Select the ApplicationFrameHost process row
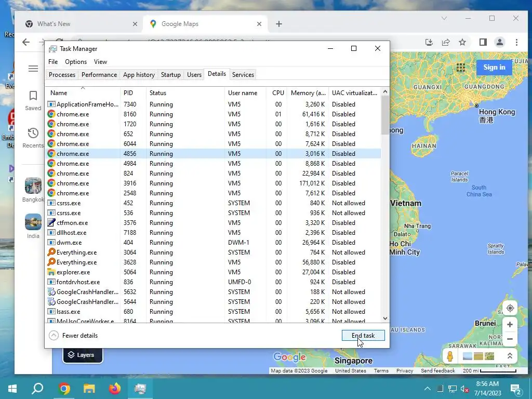Image resolution: width=532 pixels, height=399 pixels. (213, 104)
